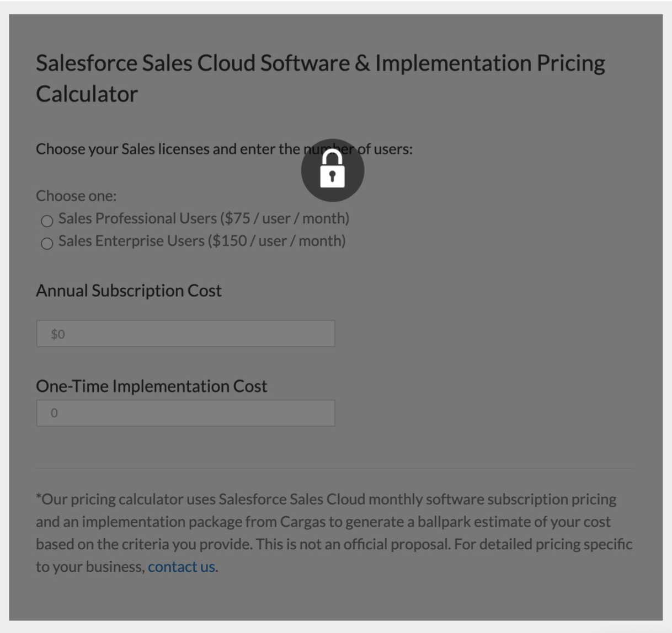Viewport: 672px width, 633px height.
Task: Click the "One-Time Implementation Cost" heading
Action: pos(152,386)
